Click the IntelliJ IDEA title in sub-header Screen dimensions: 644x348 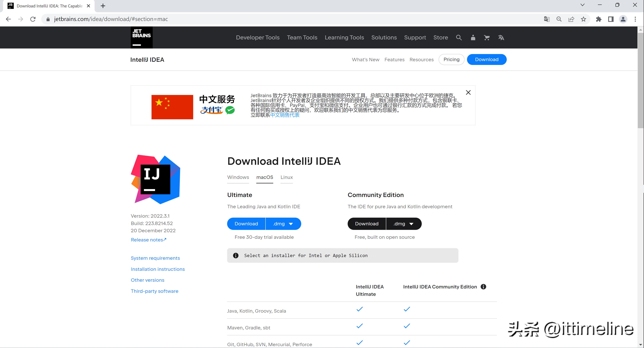[x=147, y=60]
